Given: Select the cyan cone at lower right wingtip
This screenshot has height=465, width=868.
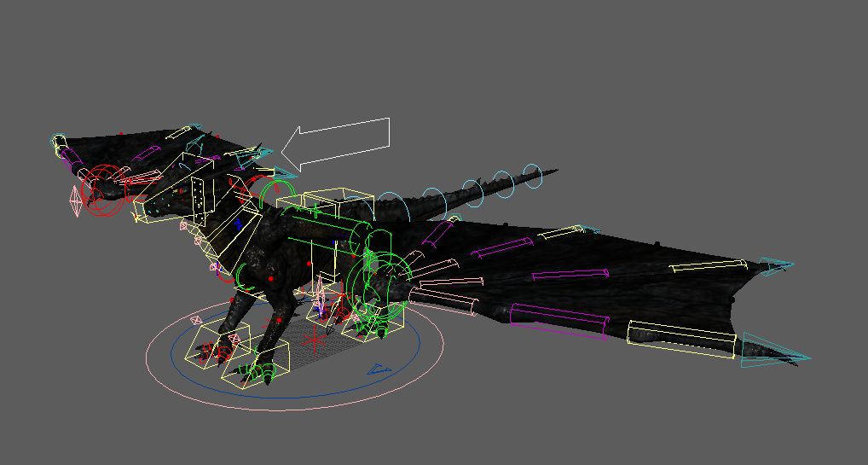Looking at the screenshot, I should (775, 351).
